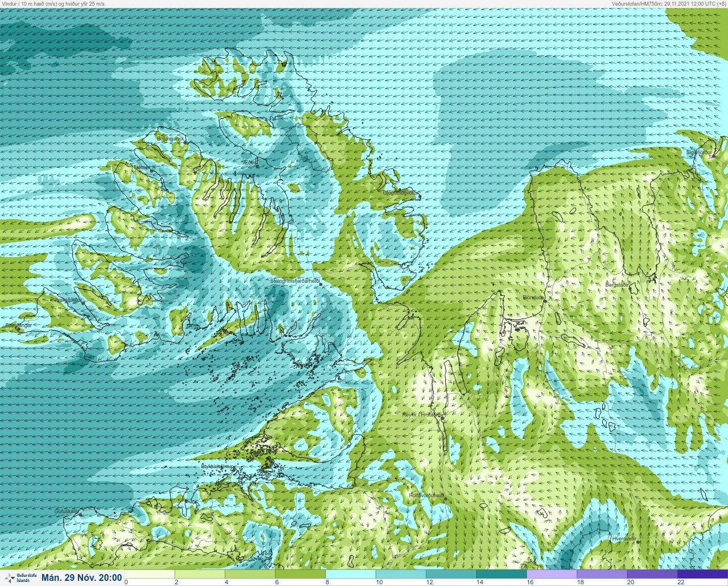This screenshot has height=586, width=728.
Task: Click the Steingrímsfjarðarheiði station label
Action: [x=295, y=281]
